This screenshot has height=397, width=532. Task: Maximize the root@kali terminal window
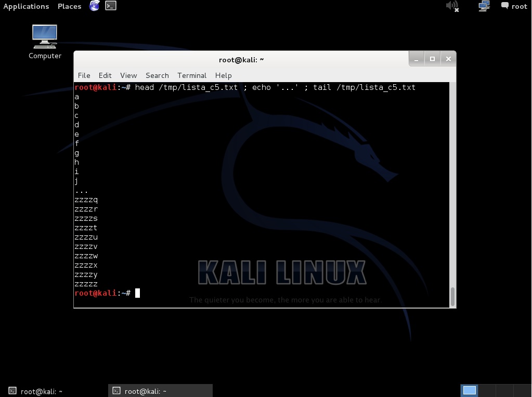coord(432,59)
